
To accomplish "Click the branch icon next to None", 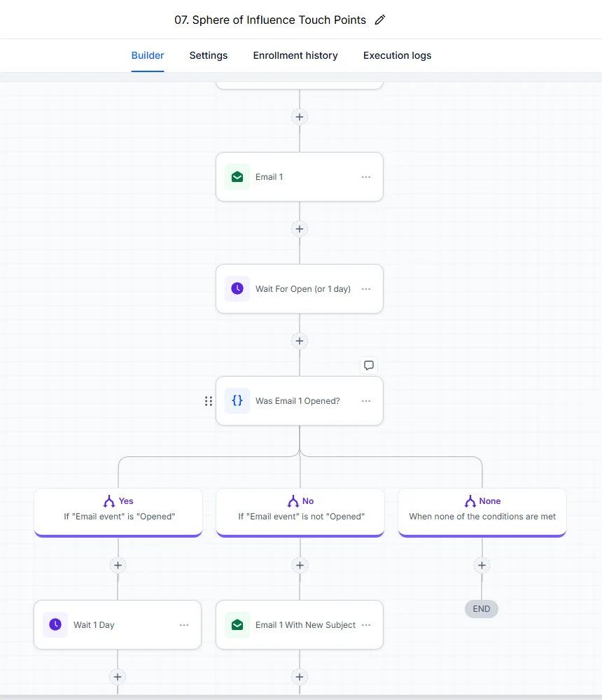I will [x=470, y=501].
